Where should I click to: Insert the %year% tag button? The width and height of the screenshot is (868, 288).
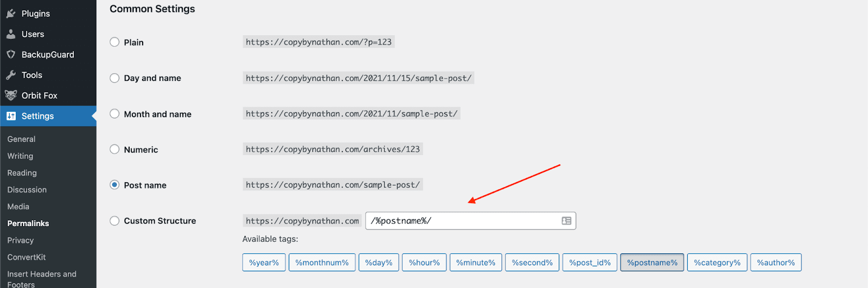pyautogui.click(x=264, y=263)
